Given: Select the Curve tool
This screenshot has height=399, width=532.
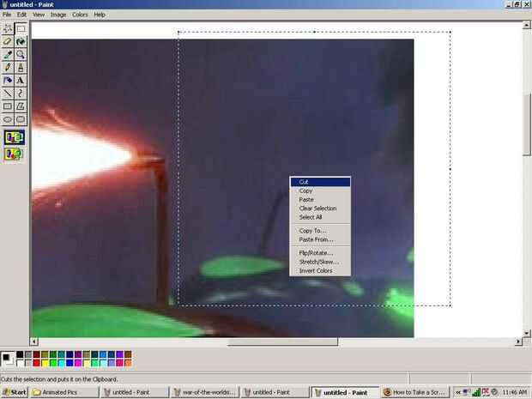Looking at the screenshot, I should [x=21, y=94].
